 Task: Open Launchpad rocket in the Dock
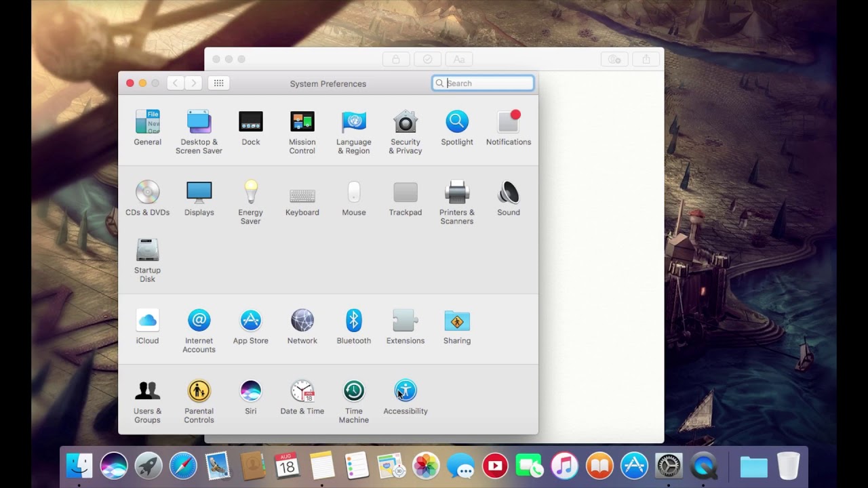(x=149, y=466)
